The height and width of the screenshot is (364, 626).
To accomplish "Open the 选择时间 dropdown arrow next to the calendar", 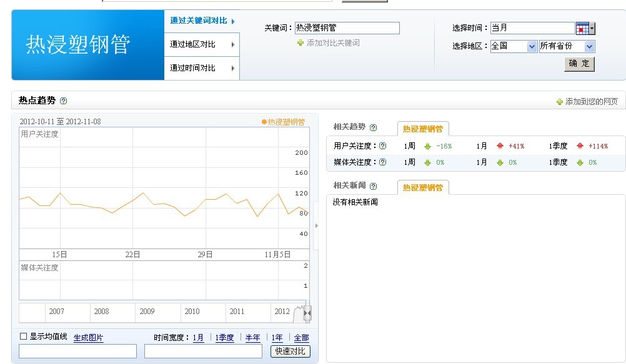I will 592,28.
